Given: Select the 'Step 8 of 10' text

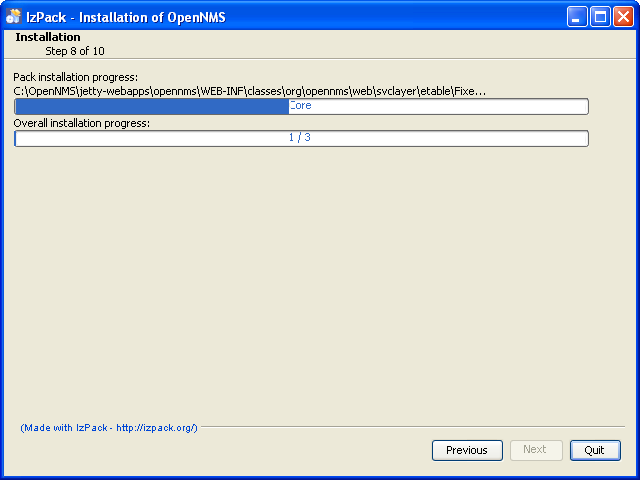Looking at the screenshot, I should tap(75, 51).
